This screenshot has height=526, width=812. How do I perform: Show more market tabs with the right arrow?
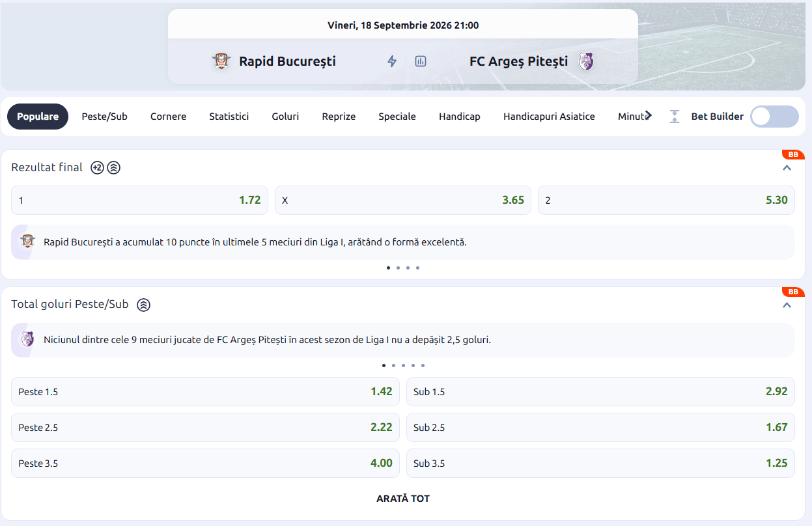click(648, 115)
